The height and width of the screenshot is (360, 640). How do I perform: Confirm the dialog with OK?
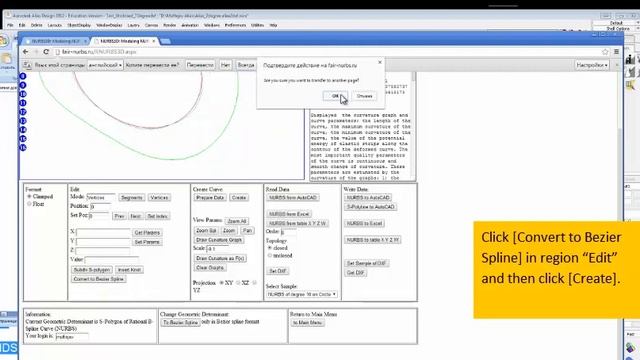tap(335, 96)
